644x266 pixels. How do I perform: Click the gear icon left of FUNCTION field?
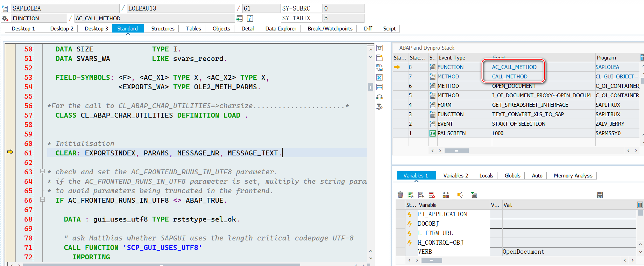(5, 18)
